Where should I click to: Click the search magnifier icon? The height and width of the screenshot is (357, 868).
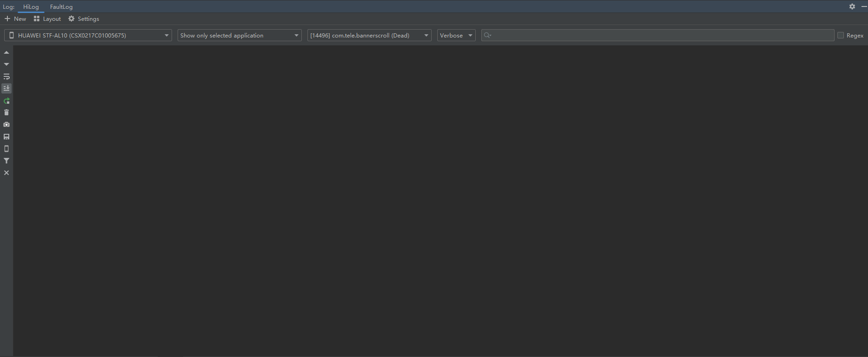pyautogui.click(x=487, y=35)
